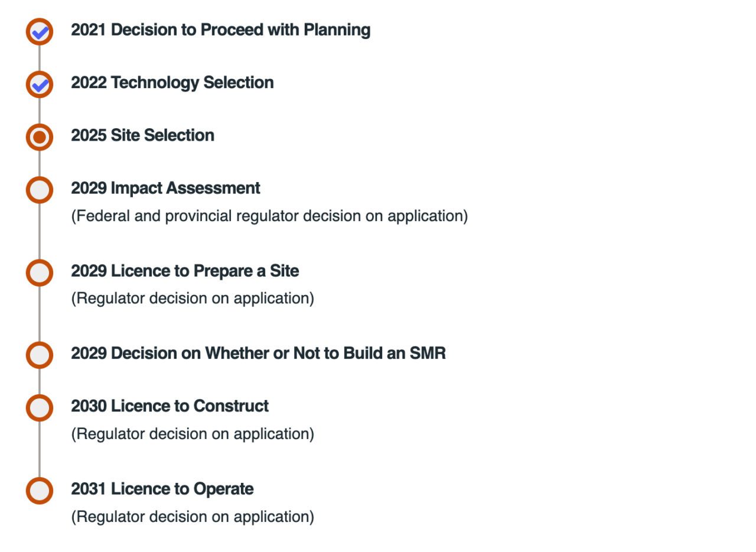Click the federal and provincial regulator decision note
756x552 pixels.
tap(269, 216)
